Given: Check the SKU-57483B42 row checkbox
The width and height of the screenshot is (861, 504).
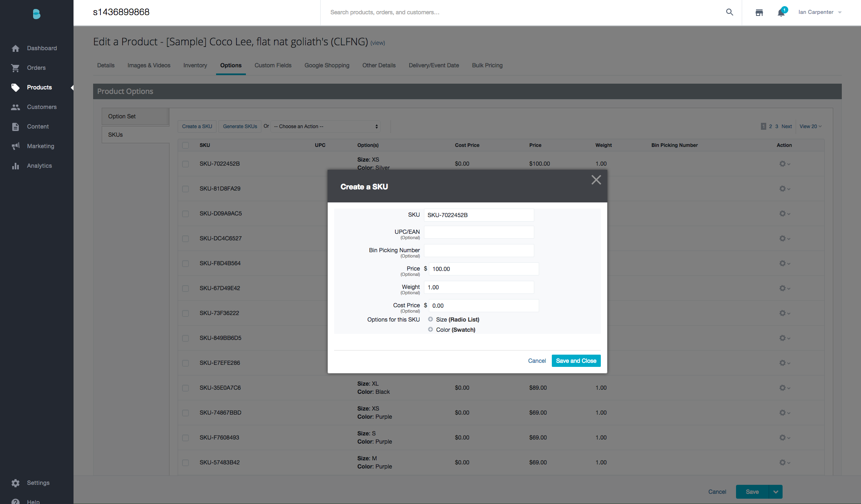Looking at the screenshot, I should point(185,463).
